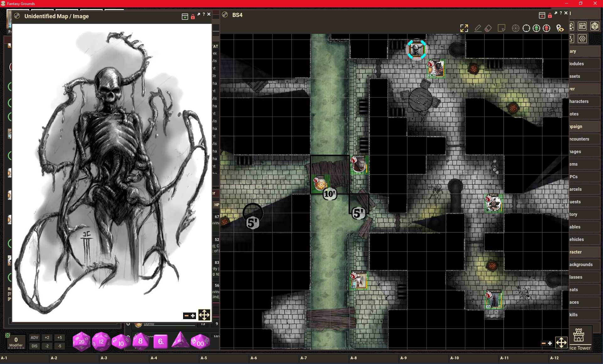This screenshot has width=603, height=364.
Task: Click yellow fullscreen expand icon on BS4 toolbar
Action: click(x=464, y=28)
